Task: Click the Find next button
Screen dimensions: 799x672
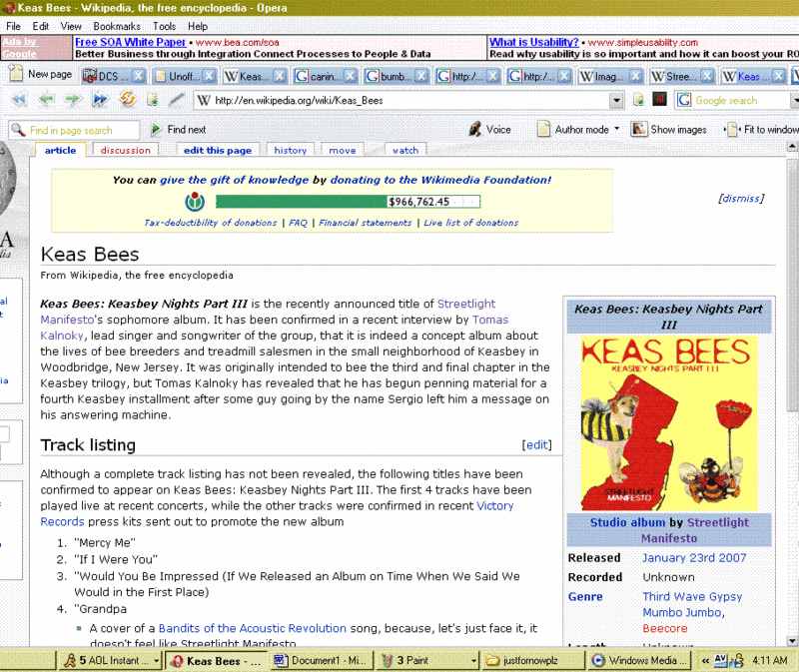Action: [179, 130]
